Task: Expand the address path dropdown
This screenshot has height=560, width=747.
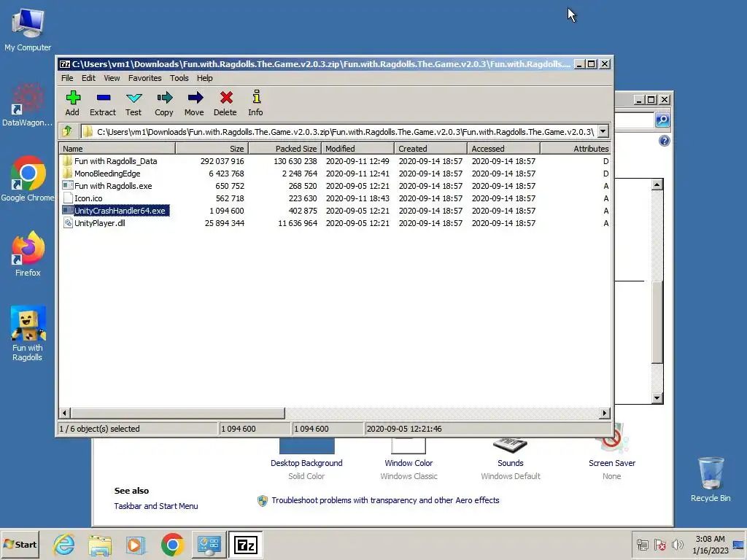Action: 603,131
